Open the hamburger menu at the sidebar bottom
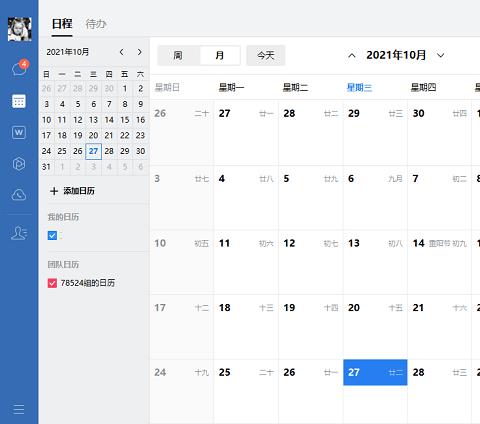This screenshot has height=424, width=480. [19, 409]
